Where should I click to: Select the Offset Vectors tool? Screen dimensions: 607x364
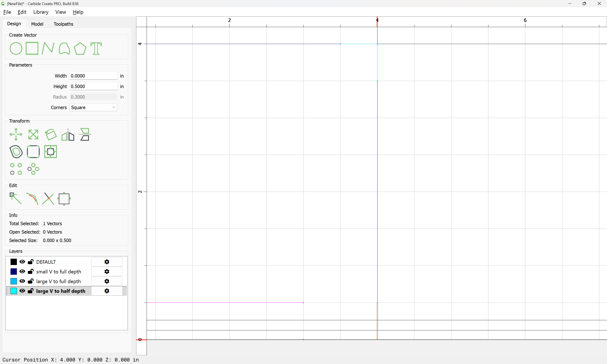click(x=16, y=152)
